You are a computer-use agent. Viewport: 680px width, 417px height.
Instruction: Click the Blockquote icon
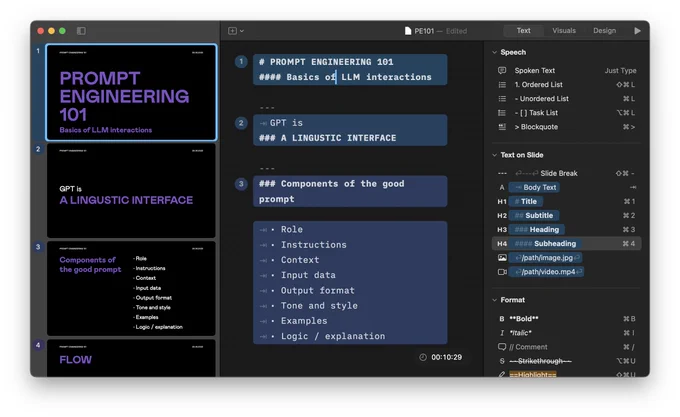click(x=502, y=127)
